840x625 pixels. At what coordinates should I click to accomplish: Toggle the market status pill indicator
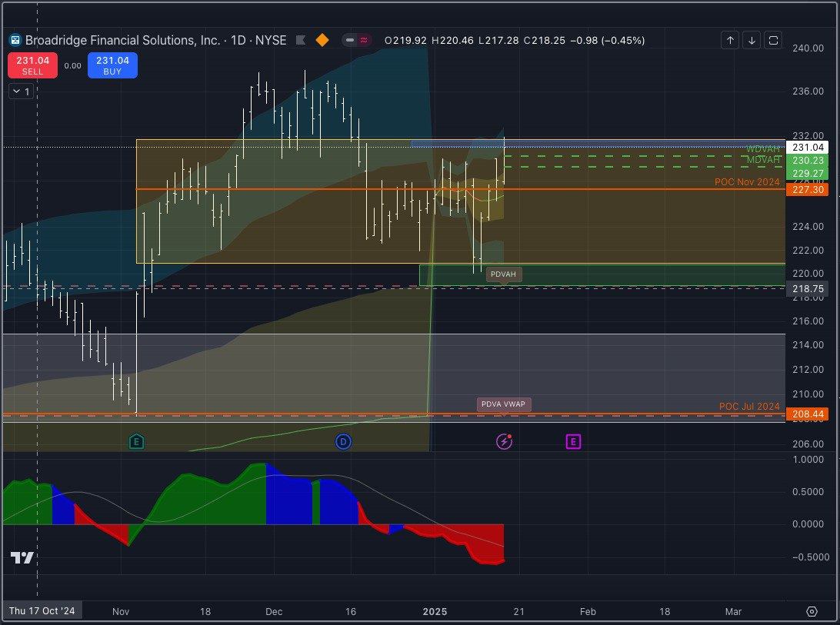[357, 40]
